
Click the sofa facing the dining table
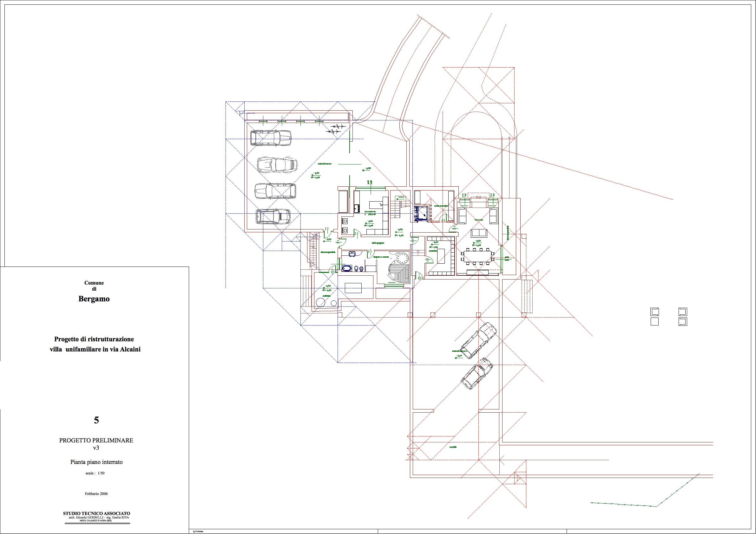[479, 233]
